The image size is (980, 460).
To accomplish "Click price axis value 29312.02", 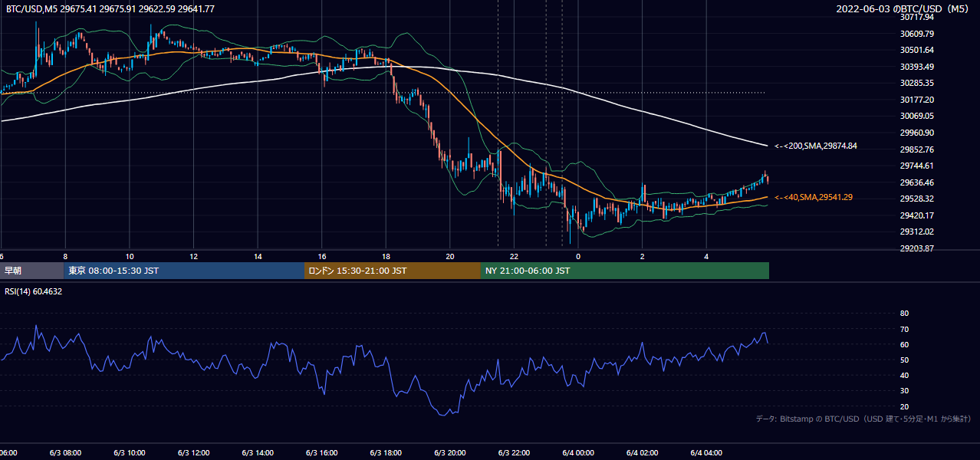I will coord(916,232).
